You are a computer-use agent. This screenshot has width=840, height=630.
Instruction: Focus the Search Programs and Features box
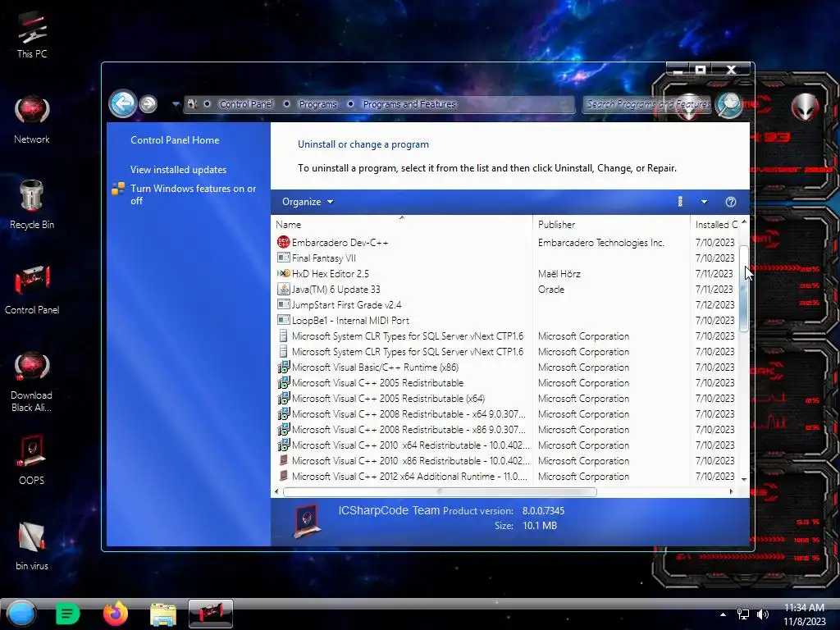coord(648,104)
